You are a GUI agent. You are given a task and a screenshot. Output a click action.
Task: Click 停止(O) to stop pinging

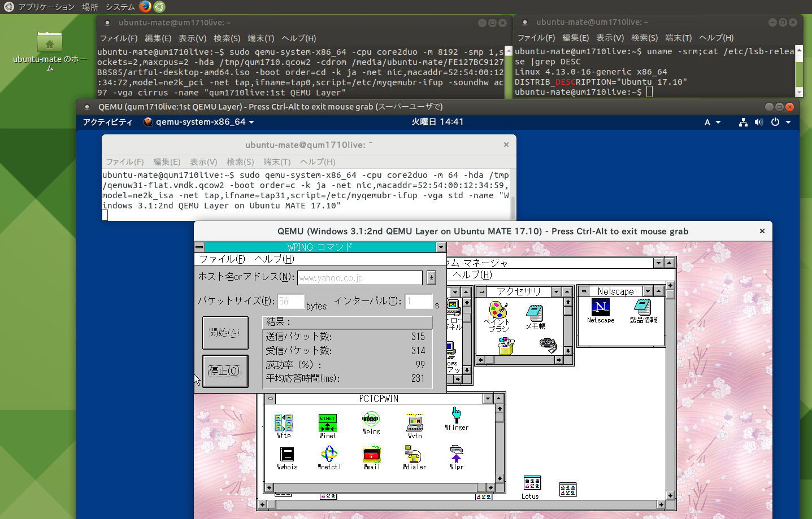point(225,371)
